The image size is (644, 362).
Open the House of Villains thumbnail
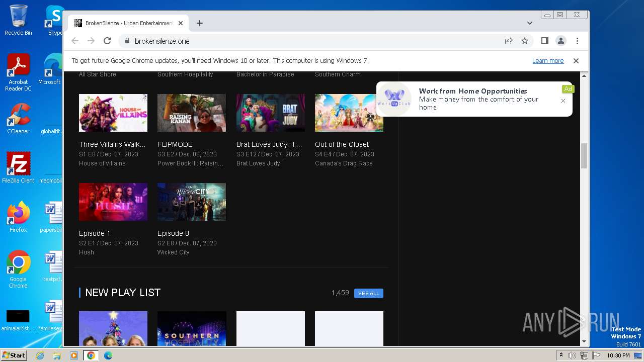click(113, 113)
